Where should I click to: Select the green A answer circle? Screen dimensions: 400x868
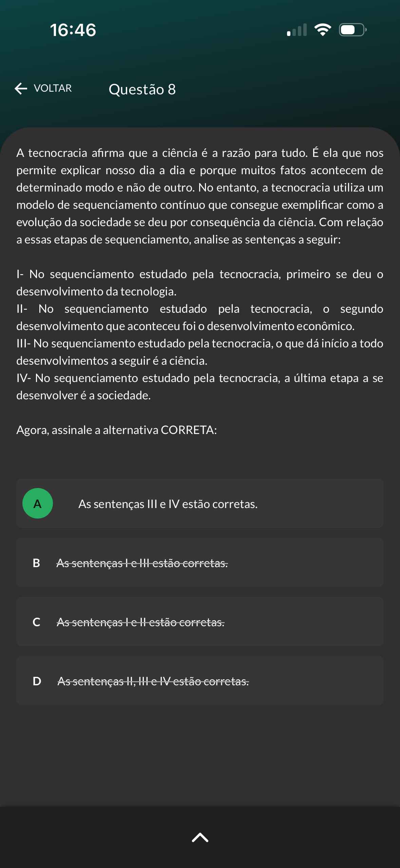click(38, 503)
